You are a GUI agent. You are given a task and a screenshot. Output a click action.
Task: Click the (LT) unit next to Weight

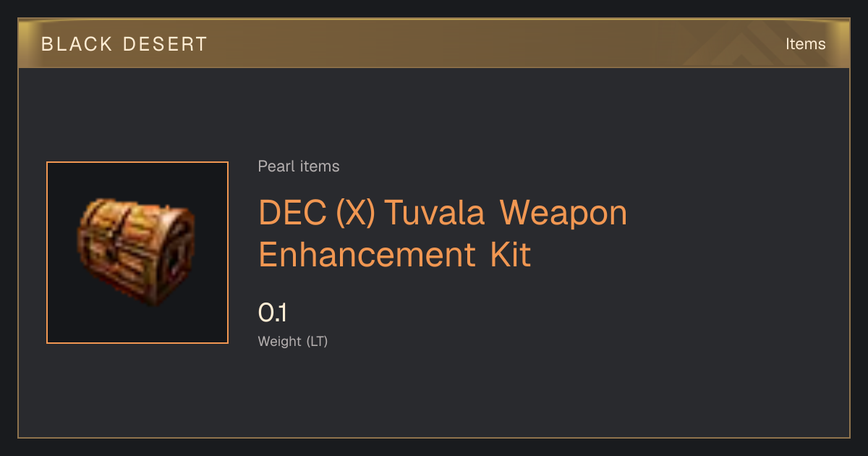click(x=318, y=341)
